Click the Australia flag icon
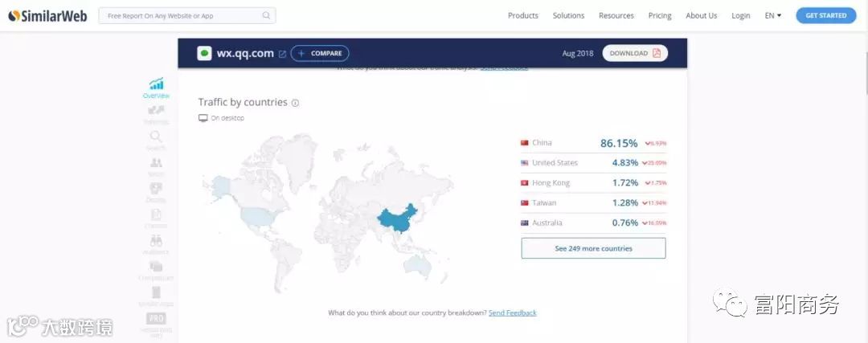 pyautogui.click(x=524, y=223)
